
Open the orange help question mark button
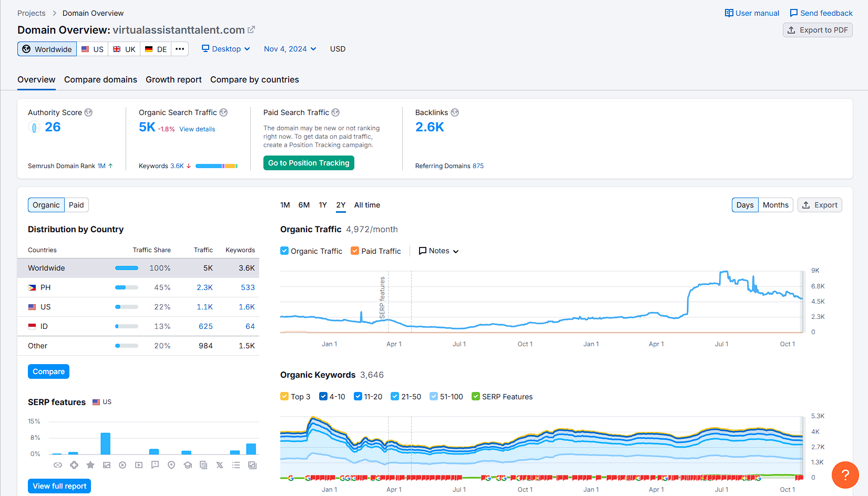coord(845,475)
